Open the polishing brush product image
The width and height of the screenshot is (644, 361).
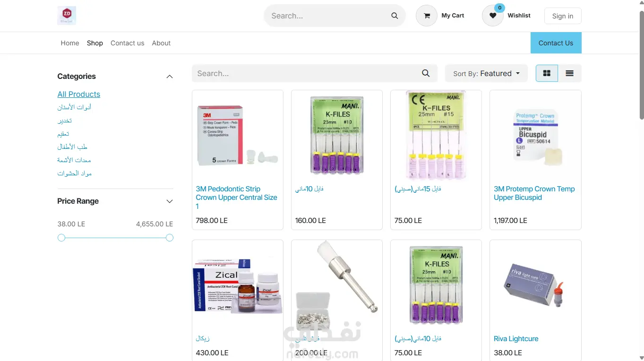pyautogui.click(x=337, y=285)
